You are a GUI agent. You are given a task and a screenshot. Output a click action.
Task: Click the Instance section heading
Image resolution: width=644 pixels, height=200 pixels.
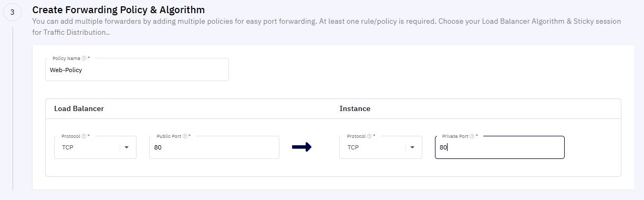click(355, 108)
